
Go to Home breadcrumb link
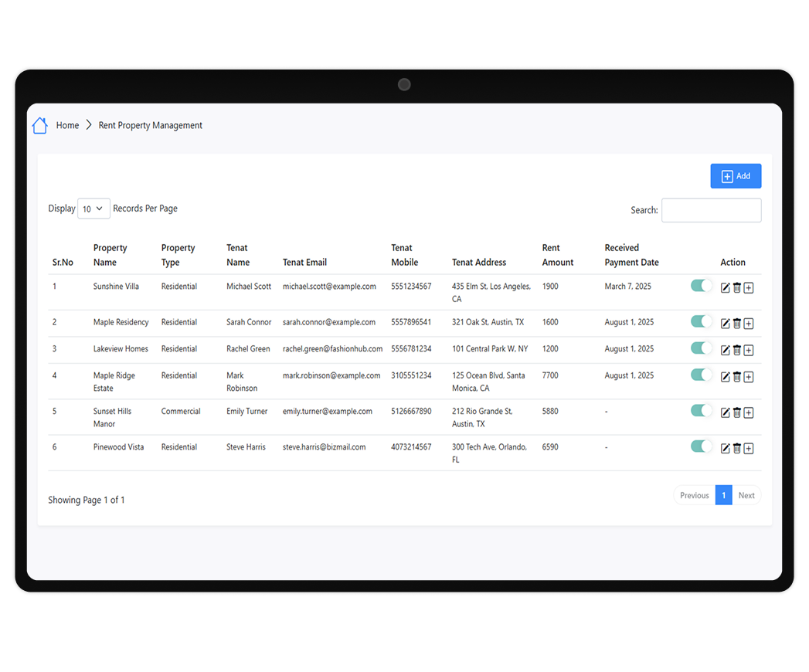[67, 125]
